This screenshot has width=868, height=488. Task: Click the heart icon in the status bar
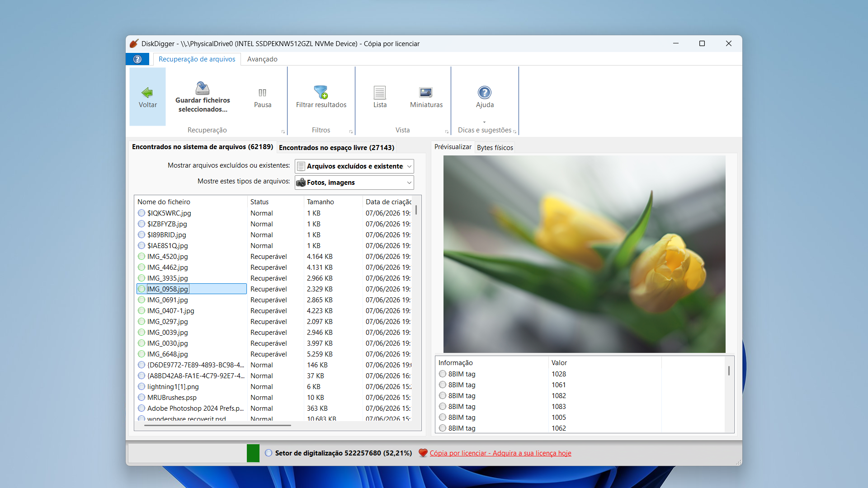pyautogui.click(x=423, y=453)
